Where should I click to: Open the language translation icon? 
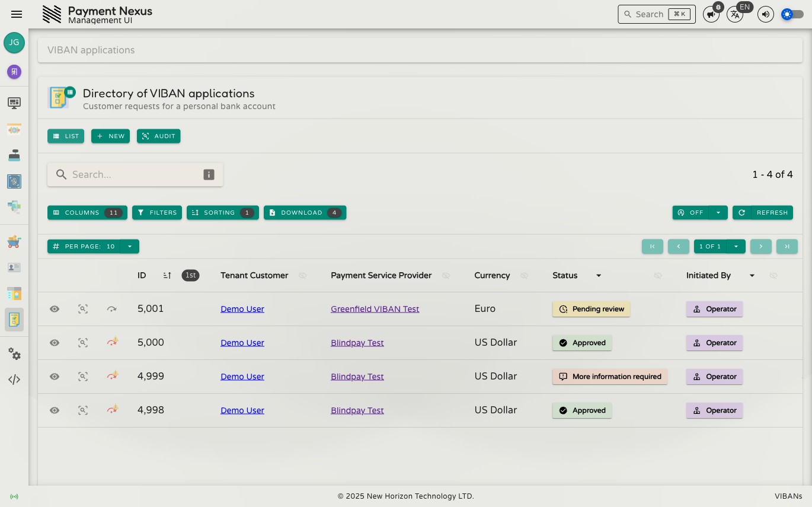coord(735,14)
